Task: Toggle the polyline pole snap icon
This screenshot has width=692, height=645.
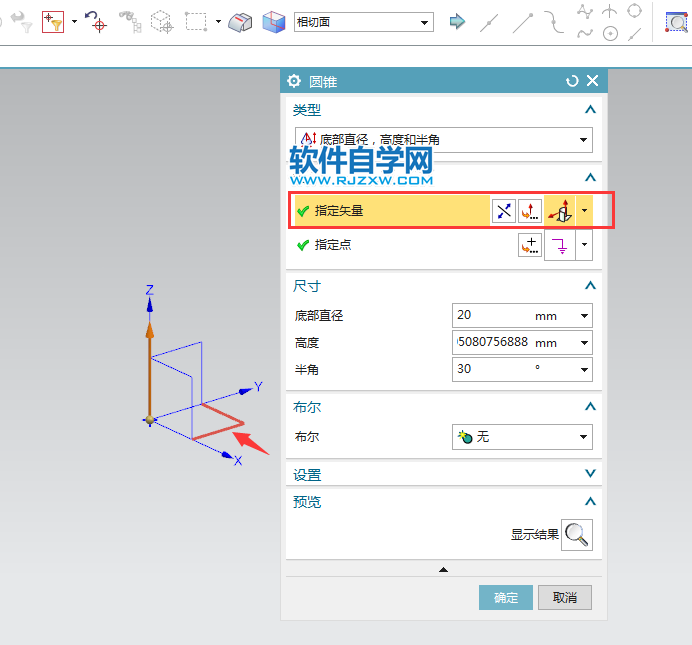Action: tap(585, 11)
